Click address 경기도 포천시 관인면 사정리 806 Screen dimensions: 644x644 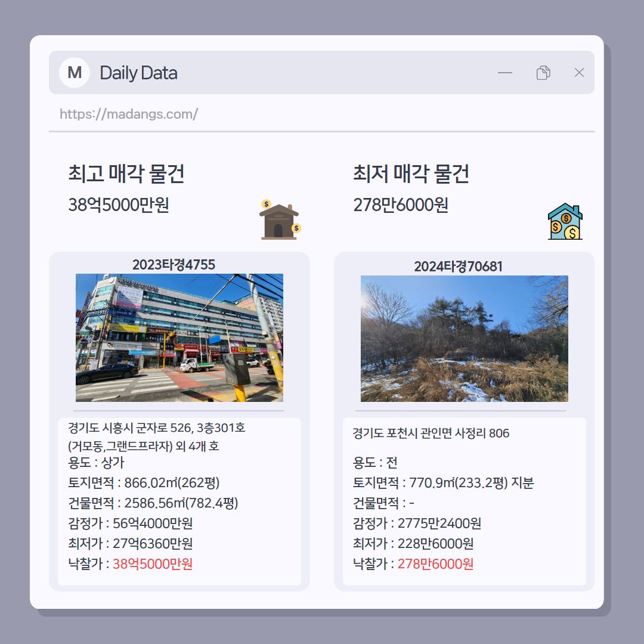[431, 433]
